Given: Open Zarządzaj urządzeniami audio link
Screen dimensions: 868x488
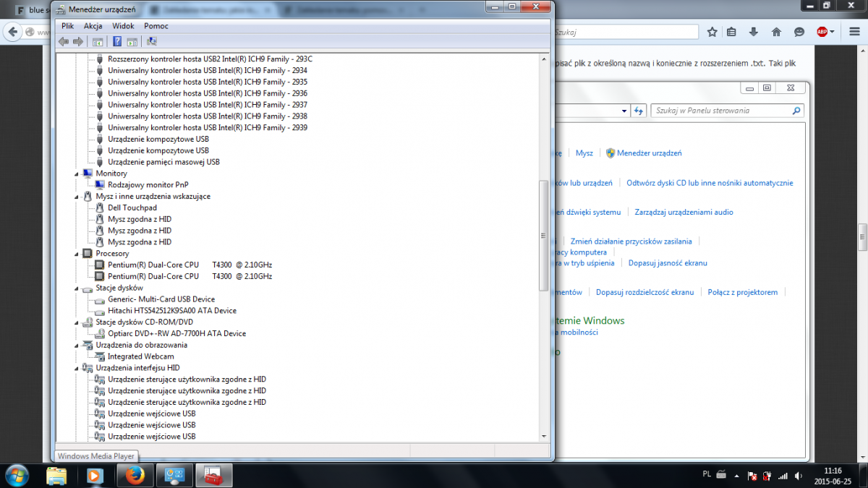Looking at the screenshot, I should pyautogui.click(x=684, y=213).
